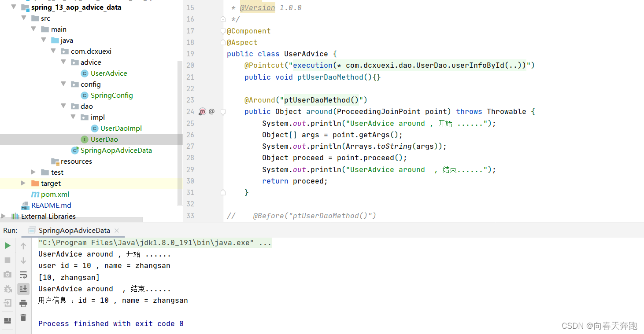
Task: Click the @ aspect gutter marker on line 24
Action: tap(211, 111)
